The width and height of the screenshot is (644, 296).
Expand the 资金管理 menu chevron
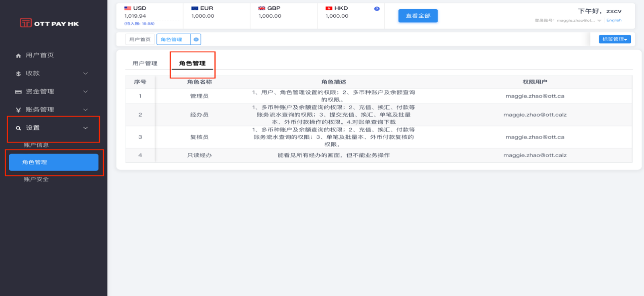[85, 92]
